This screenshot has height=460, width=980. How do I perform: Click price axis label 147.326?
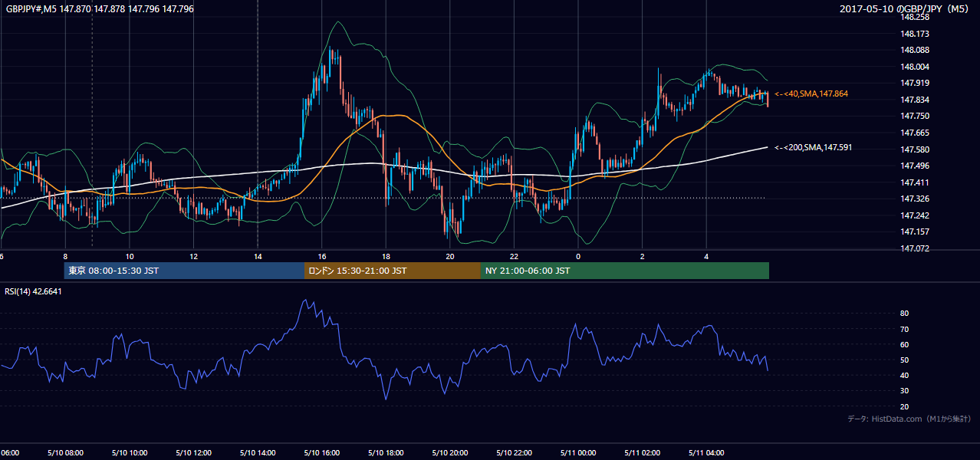coord(916,199)
